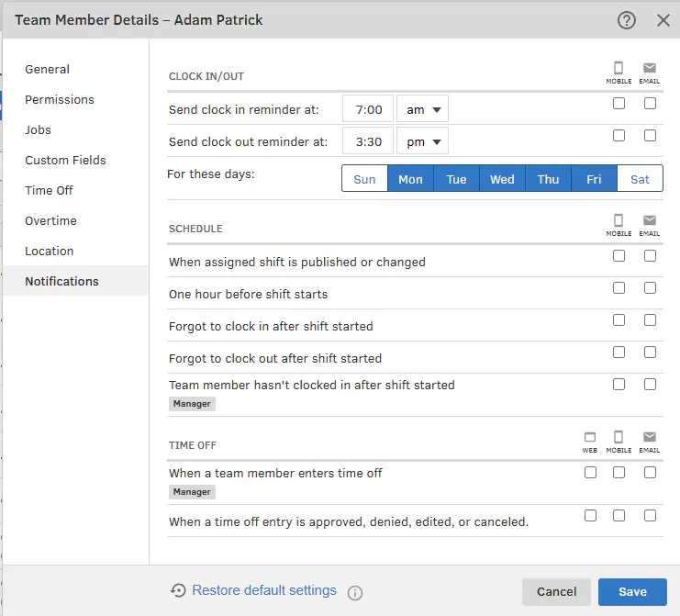680x616 pixels.
Task: Enable email clock out reminder checkbox
Action: [x=650, y=135]
